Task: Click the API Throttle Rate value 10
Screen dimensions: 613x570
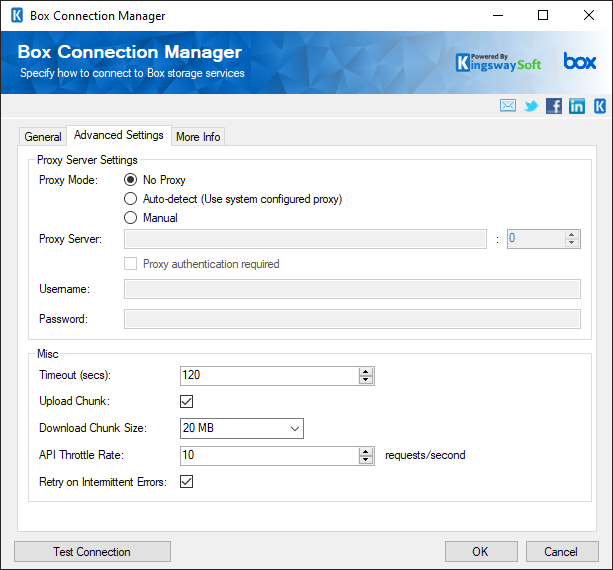Action: 269,456
